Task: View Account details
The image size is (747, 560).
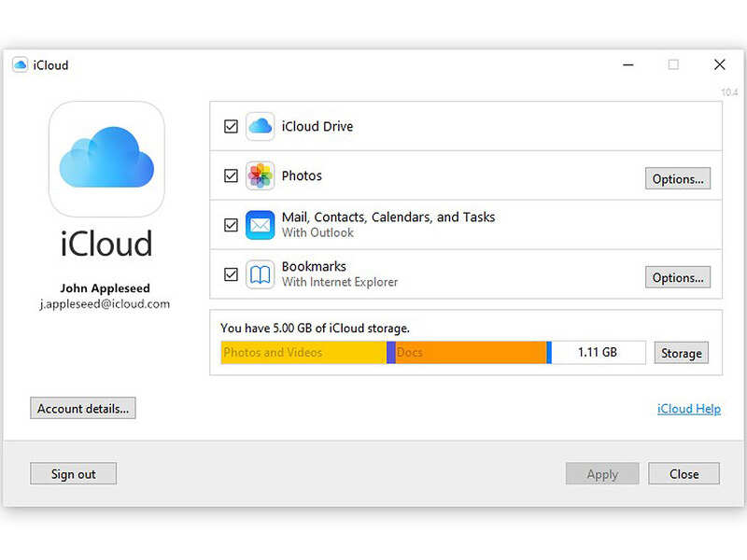Action: pyautogui.click(x=82, y=408)
